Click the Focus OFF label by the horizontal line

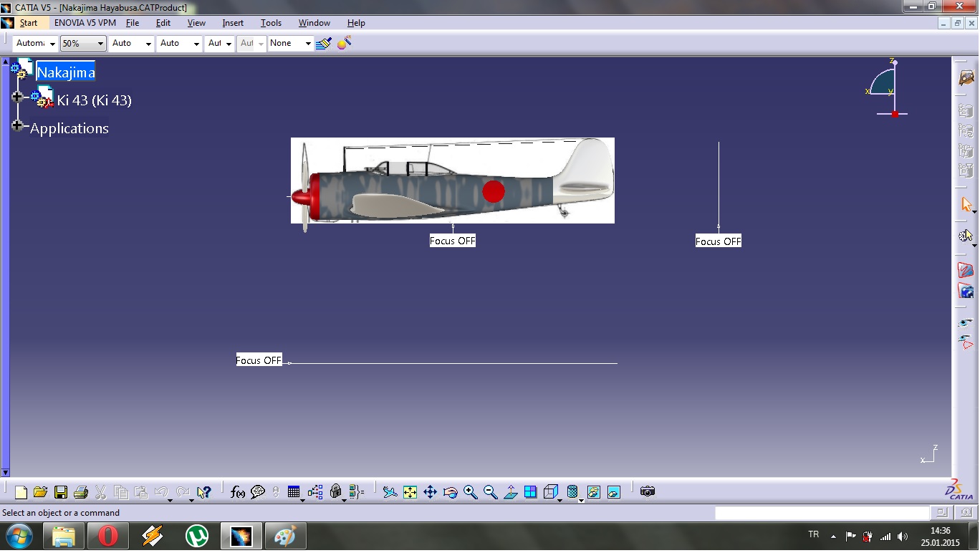click(x=259, y=360)
